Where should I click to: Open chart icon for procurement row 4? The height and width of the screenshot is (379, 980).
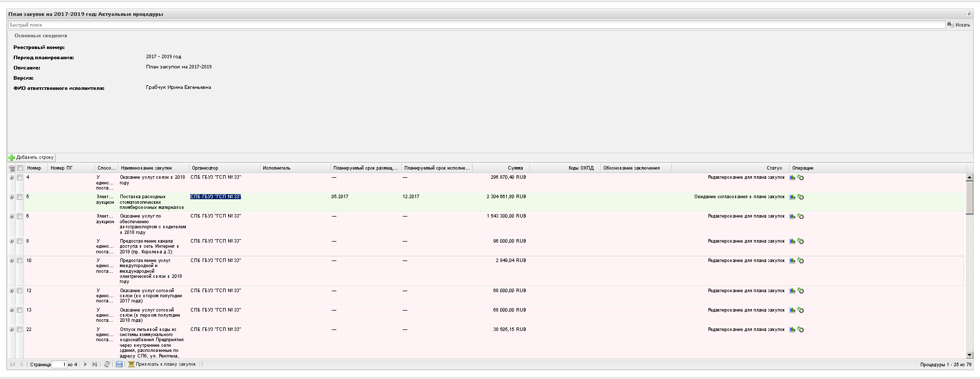(x=792, y=178)
